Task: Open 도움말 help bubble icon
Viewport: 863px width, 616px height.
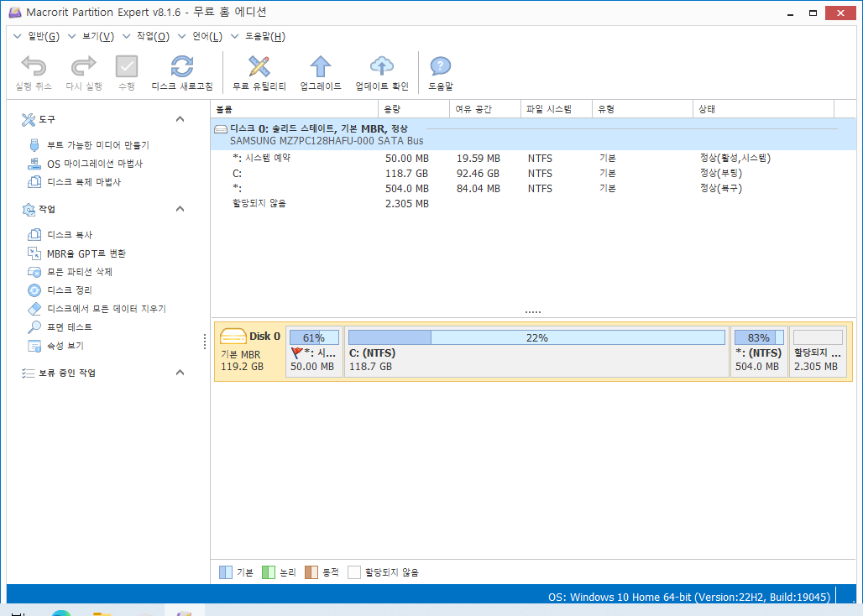Action: tap(440, 66)
